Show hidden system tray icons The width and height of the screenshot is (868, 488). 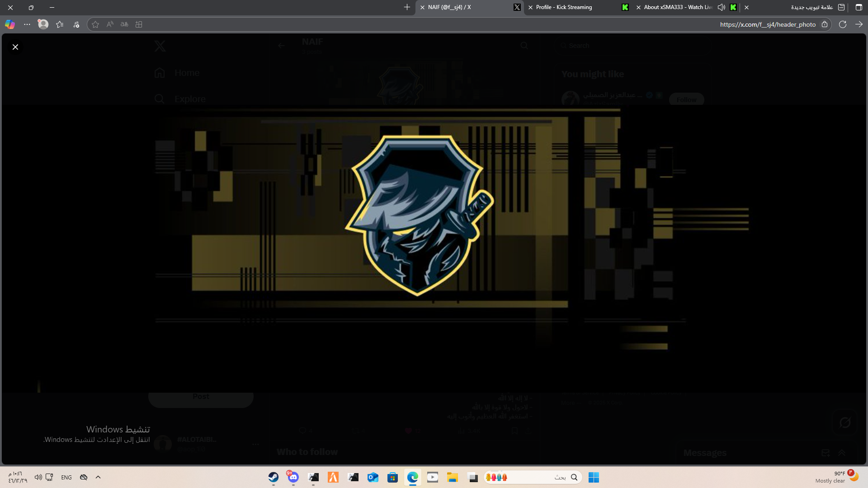98,477
